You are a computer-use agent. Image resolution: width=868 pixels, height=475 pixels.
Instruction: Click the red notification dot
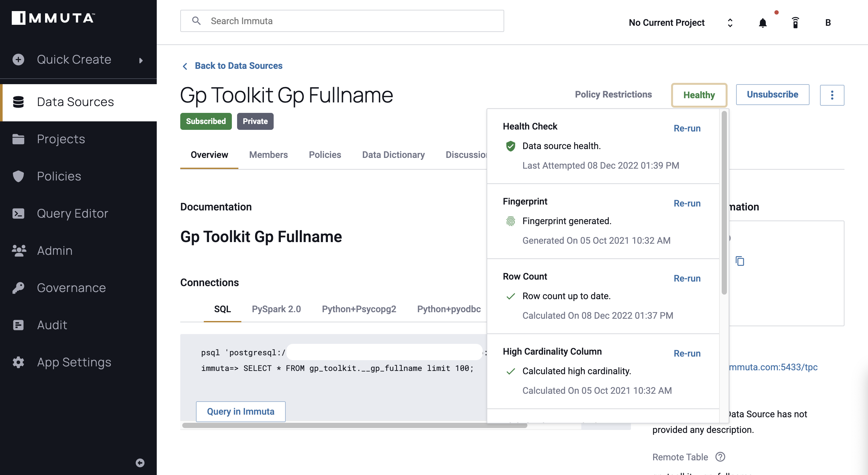coord(776,12)
